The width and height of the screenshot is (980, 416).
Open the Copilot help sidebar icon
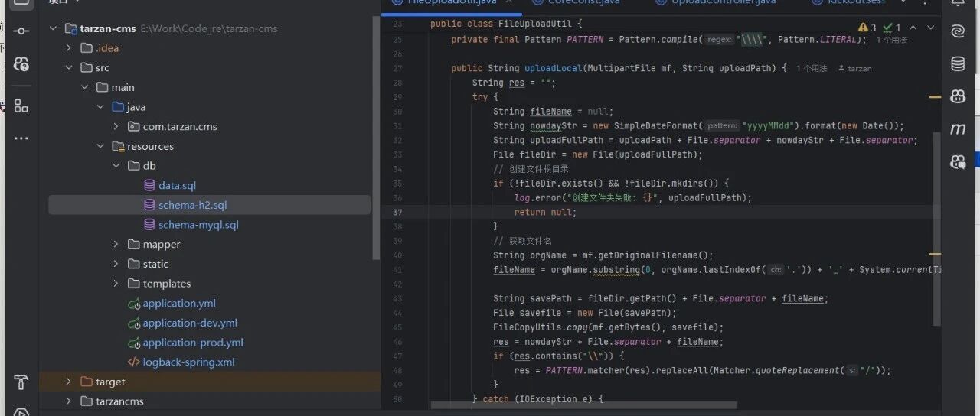point(21,65)
